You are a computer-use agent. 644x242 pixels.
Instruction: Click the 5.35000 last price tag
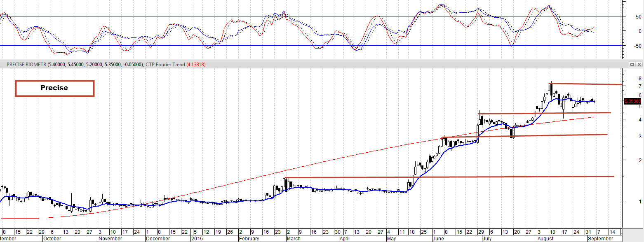coord(632,101)
